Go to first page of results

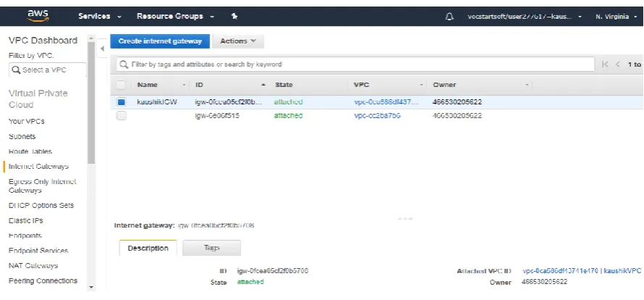point(605,64)
